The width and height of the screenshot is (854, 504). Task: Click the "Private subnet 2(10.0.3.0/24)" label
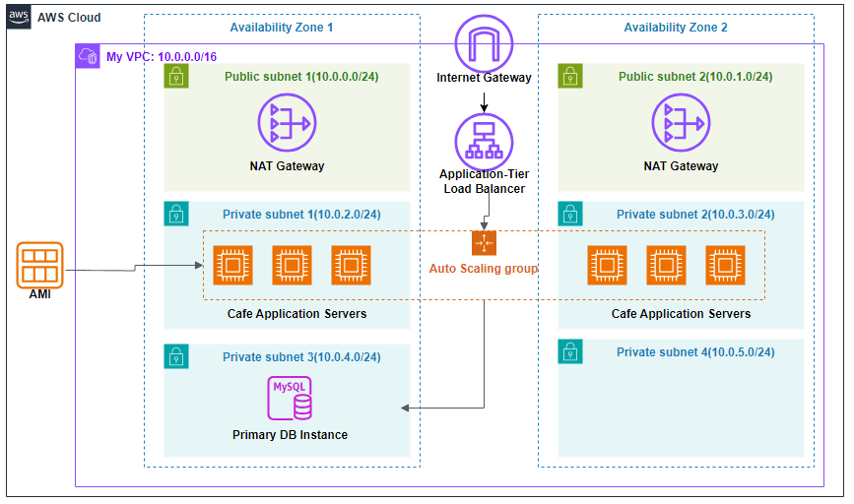[695, 215]
